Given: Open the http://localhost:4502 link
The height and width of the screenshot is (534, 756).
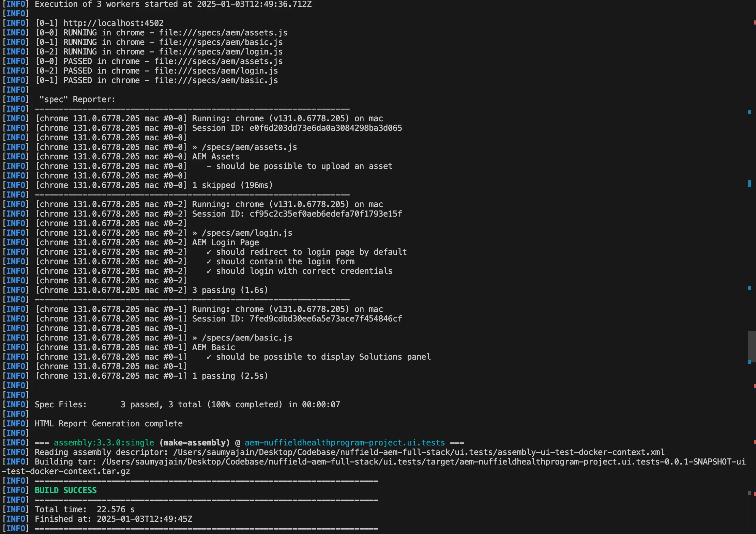Looking at the screenshot, I should pos(113,23).
